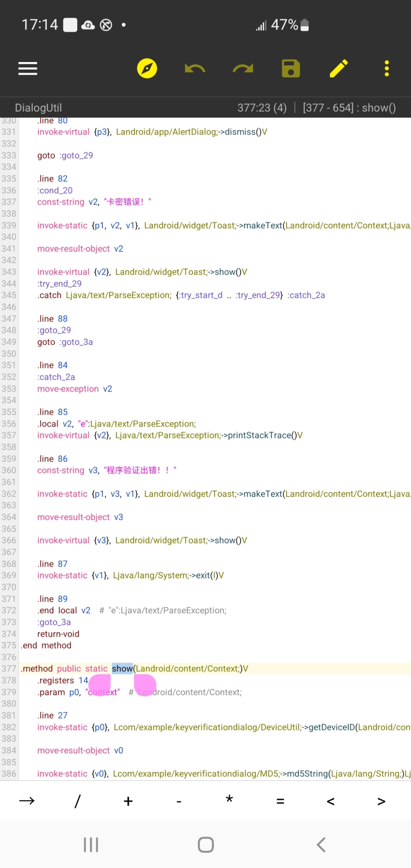Place cursor on line 341 move-result-object v2
The image size is (411, 868).
(80, 249)
